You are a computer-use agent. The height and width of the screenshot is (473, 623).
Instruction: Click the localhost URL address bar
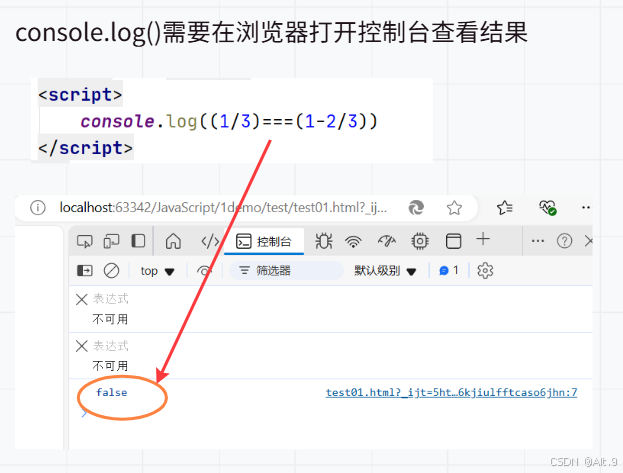[x=223, y=207]
